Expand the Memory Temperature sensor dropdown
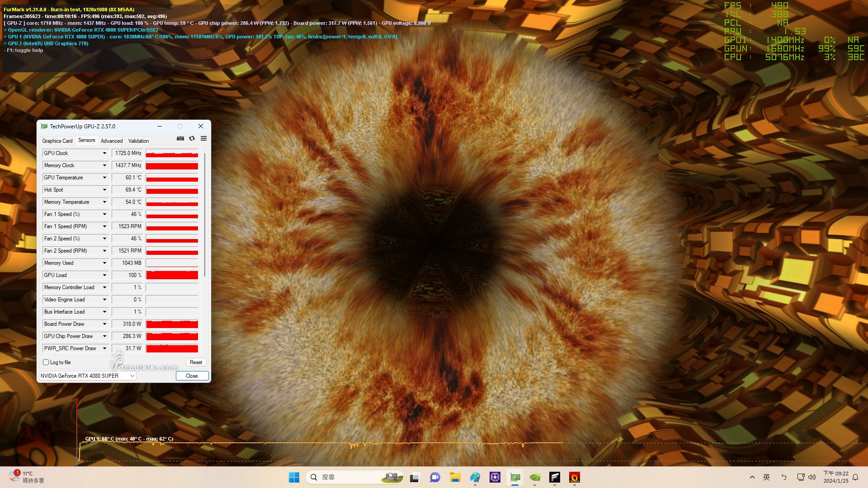 [x=104, y=202]
